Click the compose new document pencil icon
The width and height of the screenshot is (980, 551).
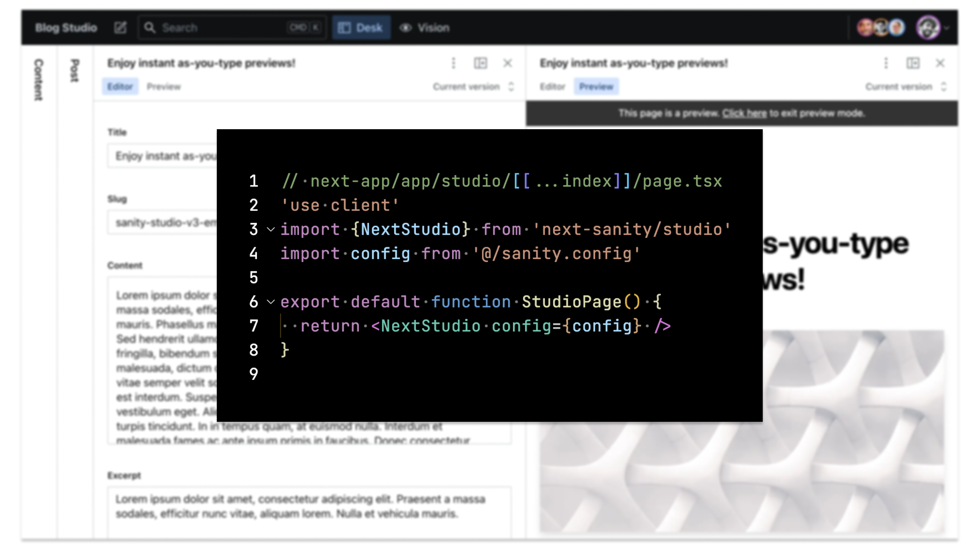click(x=120, y=28)
